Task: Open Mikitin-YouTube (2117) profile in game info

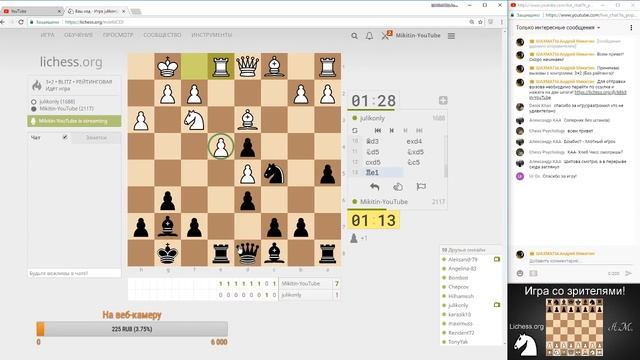Action: tap(67, 109)
